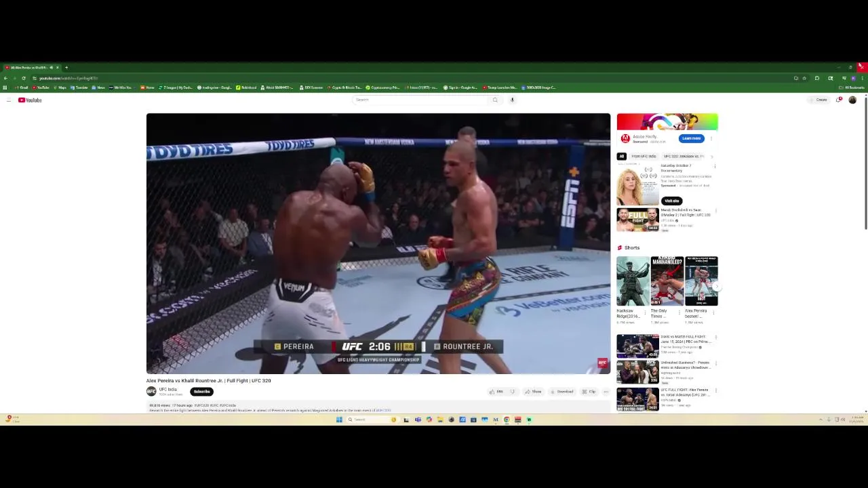Open Dvalishvili vs O'Malley full fight thumbnail

click(x=637, y=220)
